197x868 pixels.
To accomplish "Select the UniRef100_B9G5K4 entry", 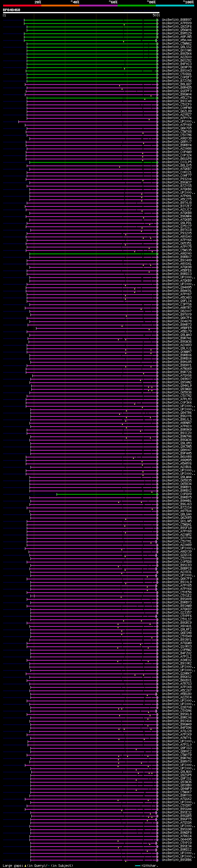I will point(177,54).
